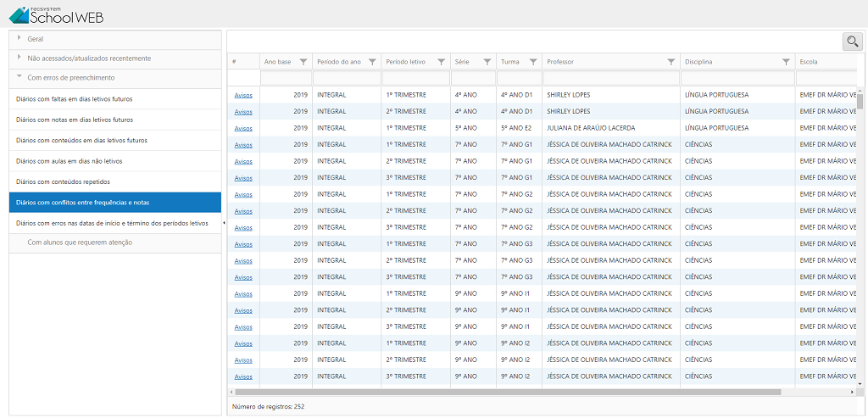Click the Professor filter text field
Screen dimensions: 868x418
pyautogui.click(x=610, y=78)
